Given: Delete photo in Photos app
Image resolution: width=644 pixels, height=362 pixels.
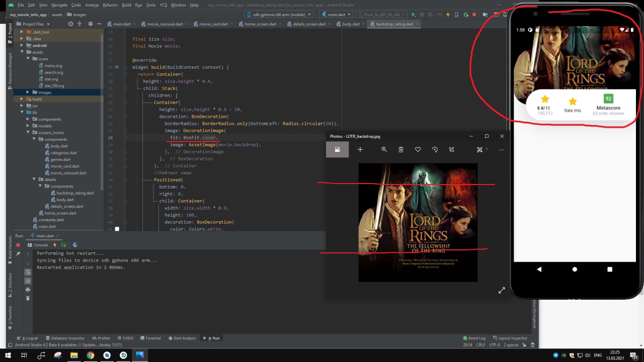Looking at the screenshot, I should click(x=401, y=149).
